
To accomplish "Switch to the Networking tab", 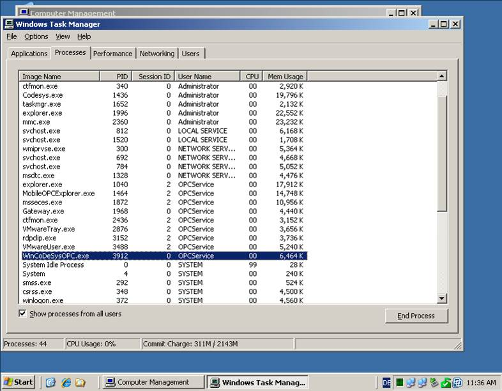I will (x=157, y=53).
